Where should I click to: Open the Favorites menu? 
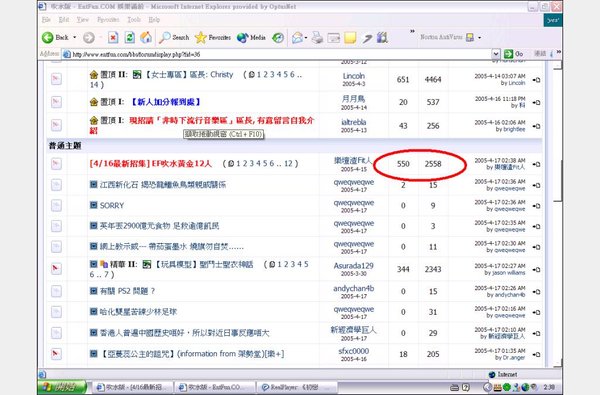(108, 20)
